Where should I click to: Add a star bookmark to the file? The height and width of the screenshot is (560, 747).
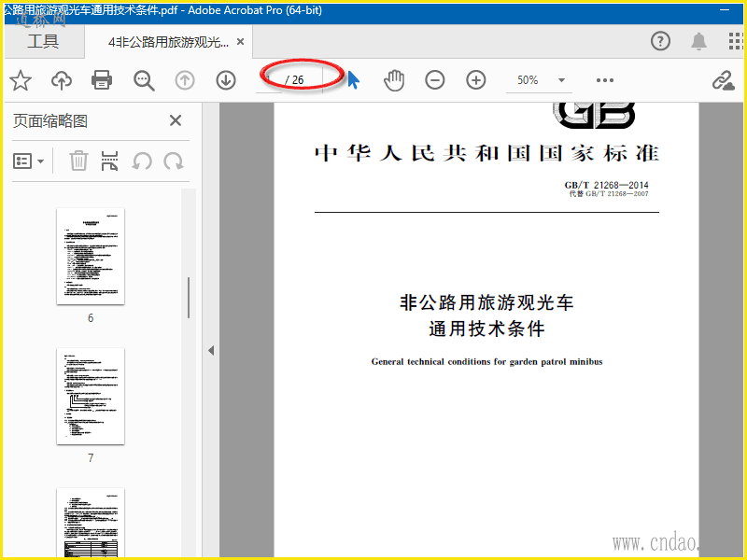(x=21, y=80)
